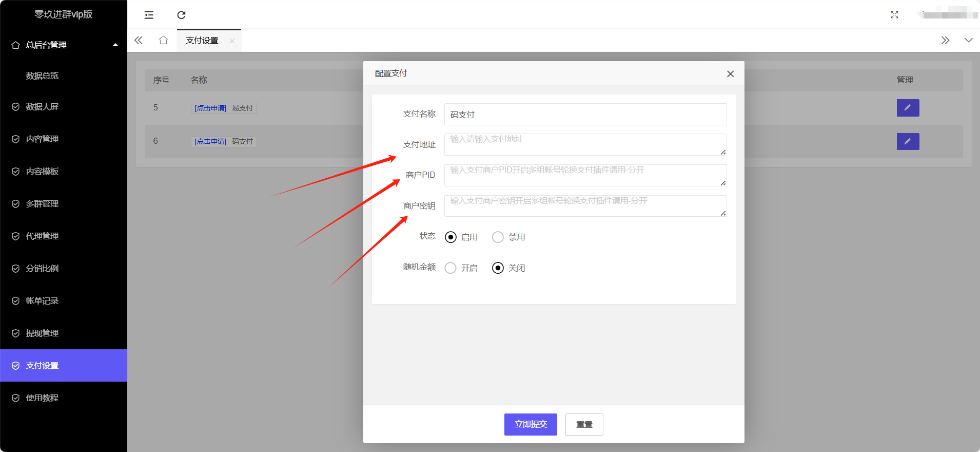This screenshot has width=980, height=452.
Task: Open 数据大屏 in the sidebar
Action: 64,107
